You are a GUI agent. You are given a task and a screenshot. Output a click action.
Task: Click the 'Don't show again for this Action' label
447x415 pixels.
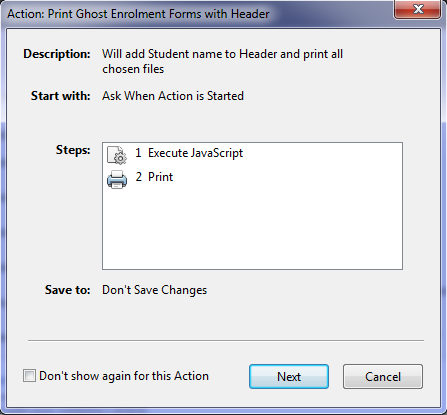124,376
